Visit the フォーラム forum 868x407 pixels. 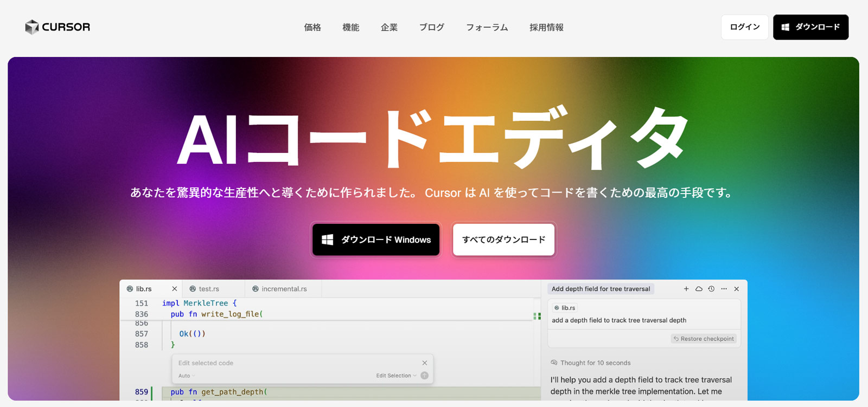coord(487,27)
